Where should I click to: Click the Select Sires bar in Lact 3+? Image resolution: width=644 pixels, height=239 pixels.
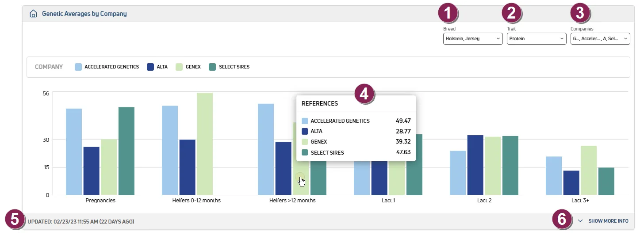click(606, 181)
